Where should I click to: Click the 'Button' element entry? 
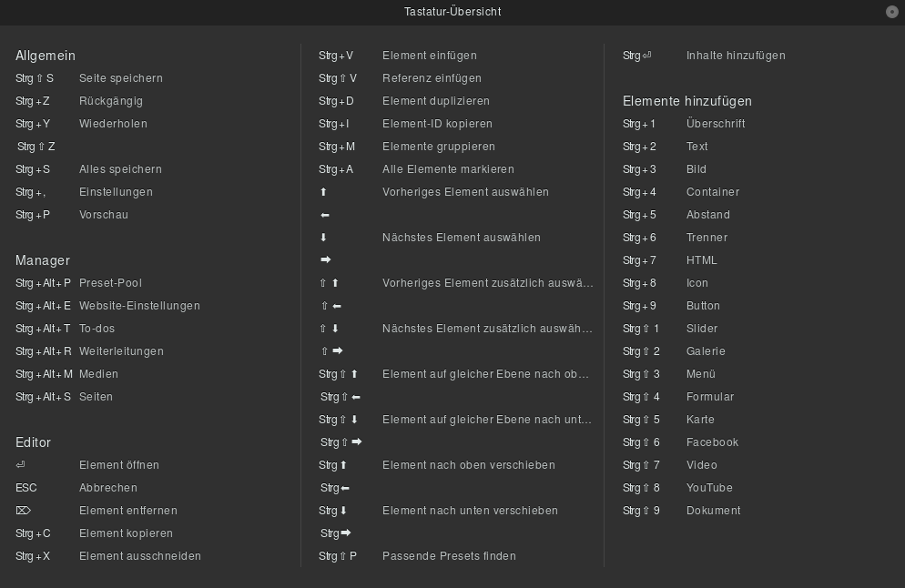coord(703,306)
